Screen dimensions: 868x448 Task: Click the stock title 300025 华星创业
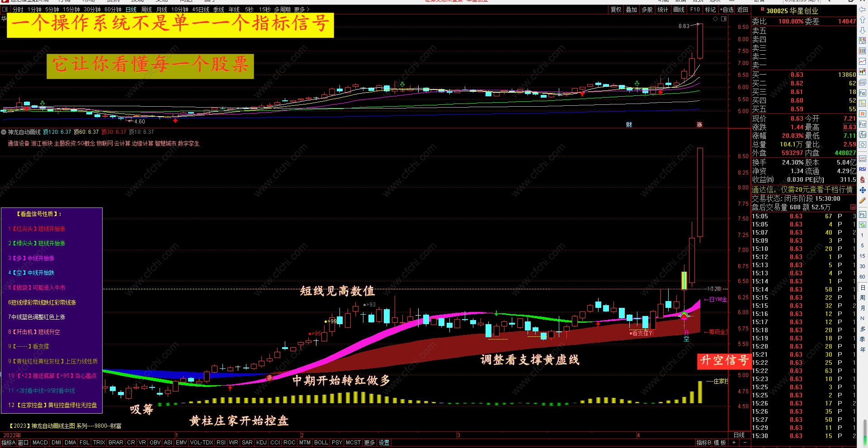point(792,10)
